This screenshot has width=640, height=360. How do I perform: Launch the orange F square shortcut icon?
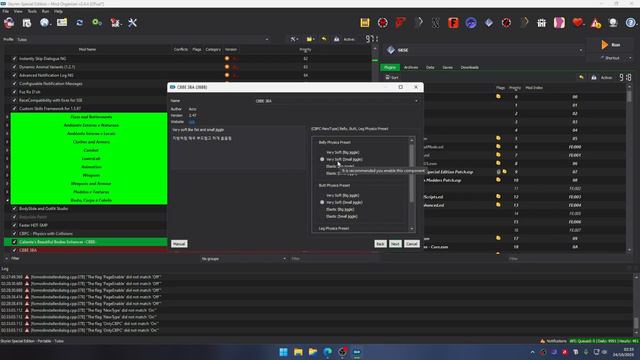click(453, 23)
